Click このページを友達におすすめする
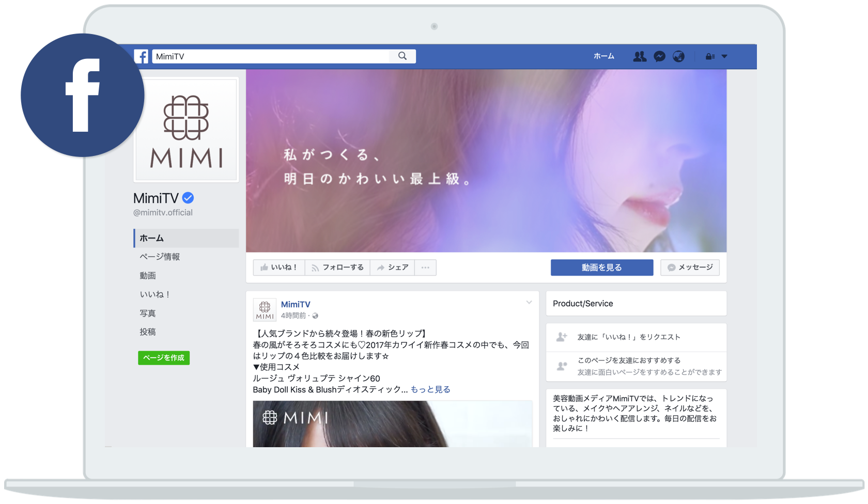Screen dimensions: 868x504 click(x=629, y=360)
